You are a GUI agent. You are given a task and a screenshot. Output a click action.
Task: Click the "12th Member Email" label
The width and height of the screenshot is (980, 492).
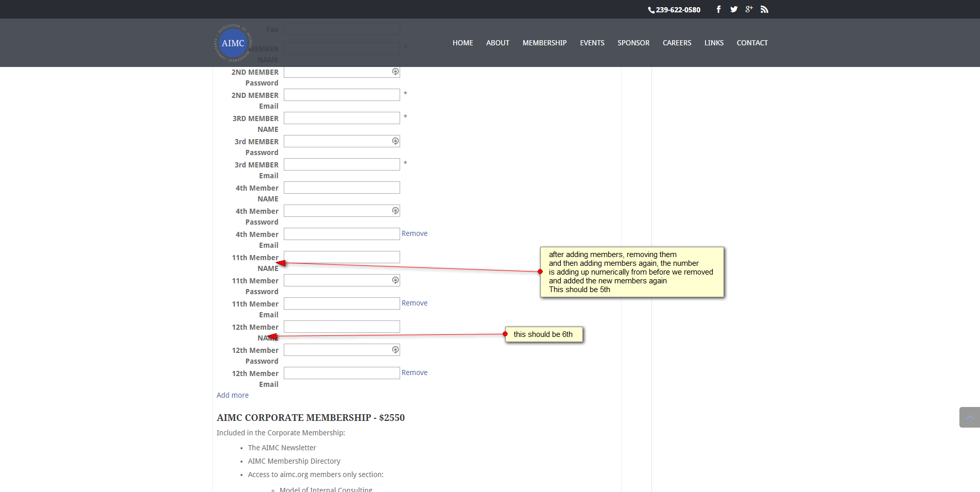tap(255, 379)
